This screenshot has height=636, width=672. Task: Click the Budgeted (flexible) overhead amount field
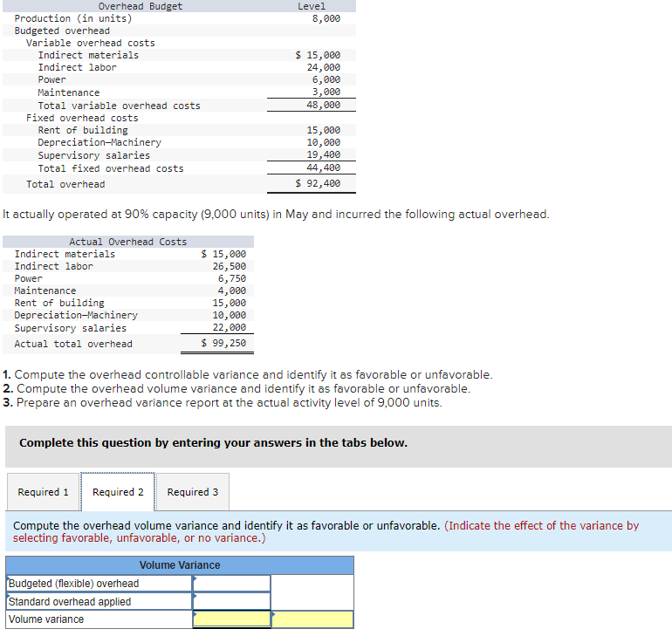(231, 584)
